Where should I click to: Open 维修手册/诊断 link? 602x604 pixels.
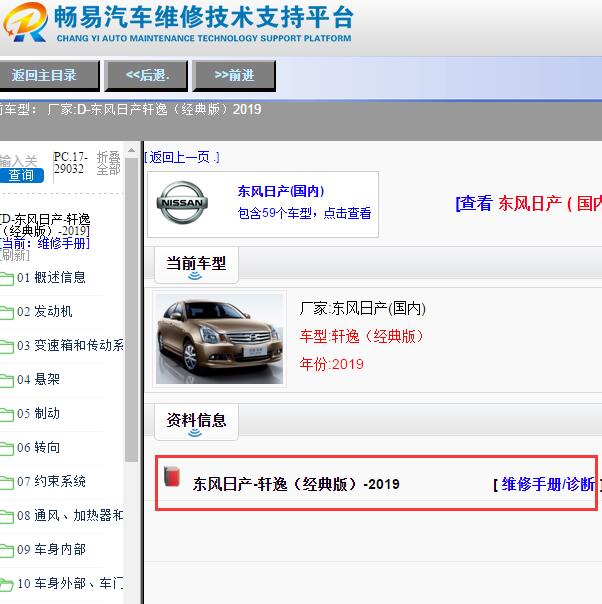[548, 484]
